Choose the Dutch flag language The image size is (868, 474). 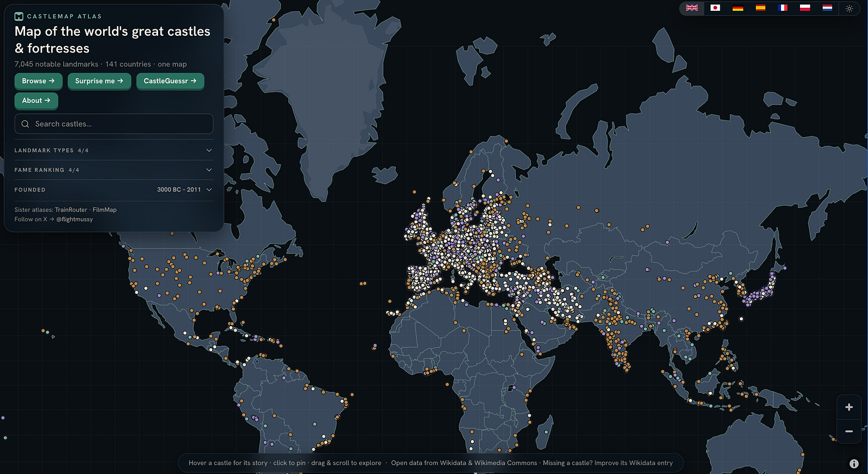tap(827, 8)
